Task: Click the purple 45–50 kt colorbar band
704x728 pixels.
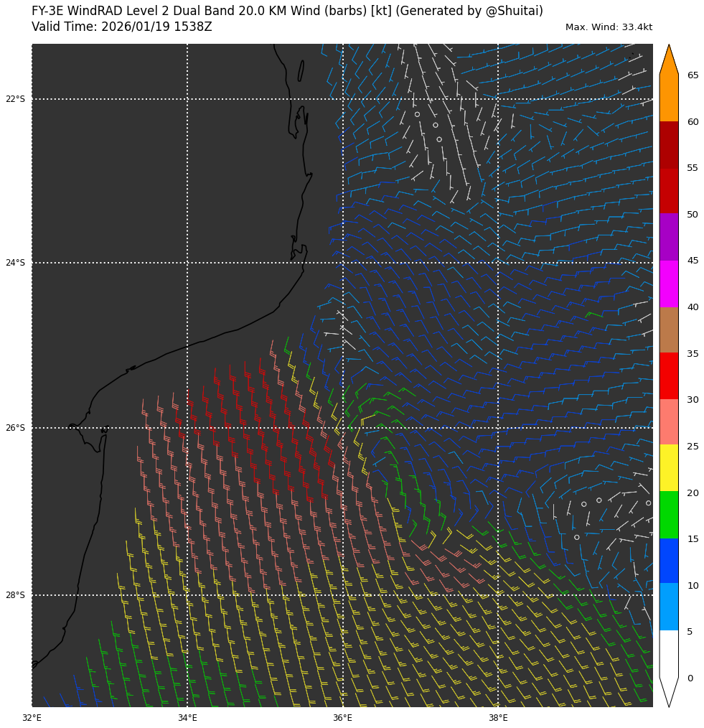Action: pos(668,237)
